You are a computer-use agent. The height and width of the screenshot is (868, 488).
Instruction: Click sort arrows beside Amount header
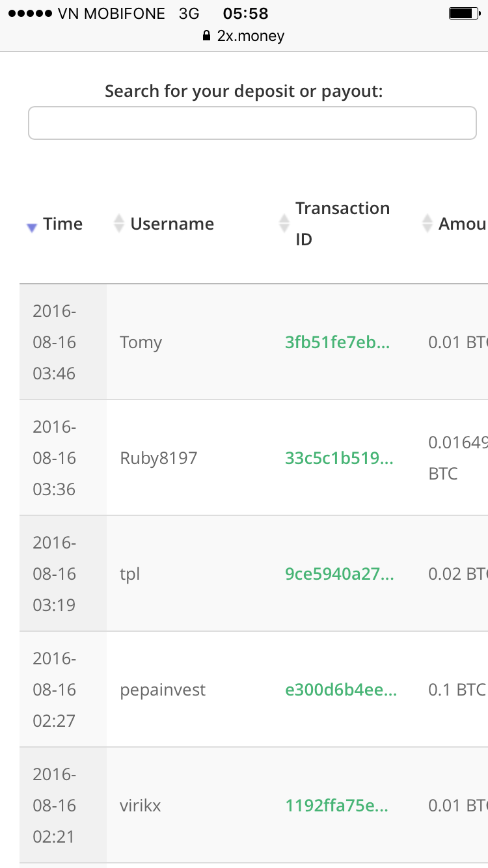point(427,224)
